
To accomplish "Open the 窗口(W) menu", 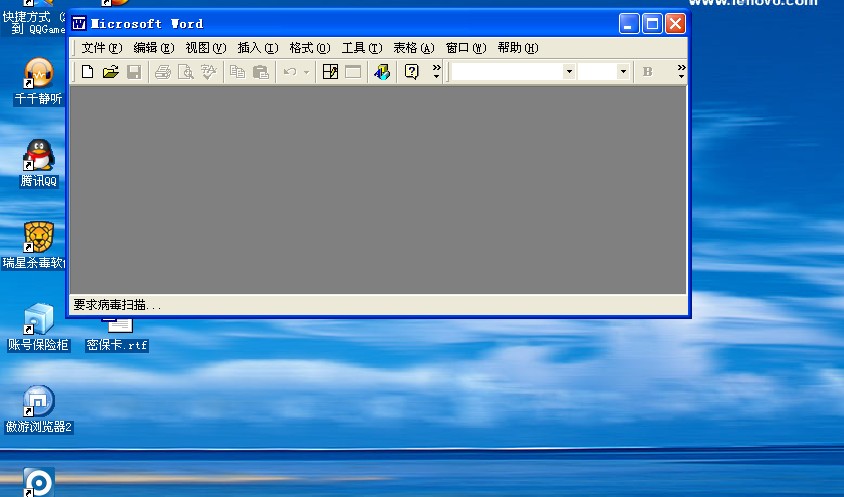I will click(x=466, y=48).
